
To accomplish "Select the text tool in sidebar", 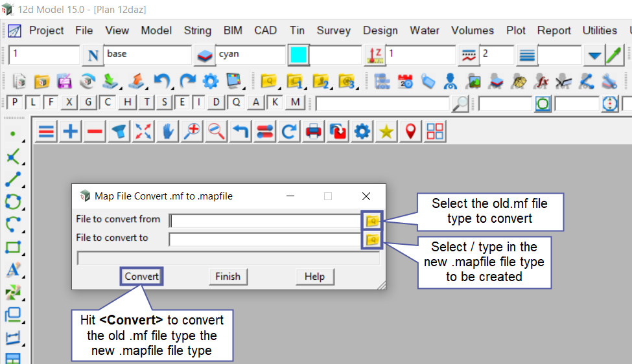I will tap(13, 270).
